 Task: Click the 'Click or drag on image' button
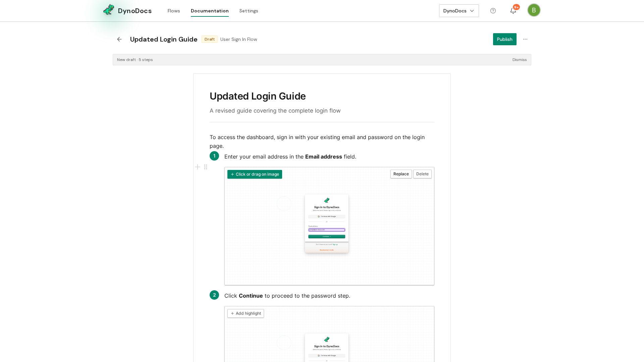255,174
